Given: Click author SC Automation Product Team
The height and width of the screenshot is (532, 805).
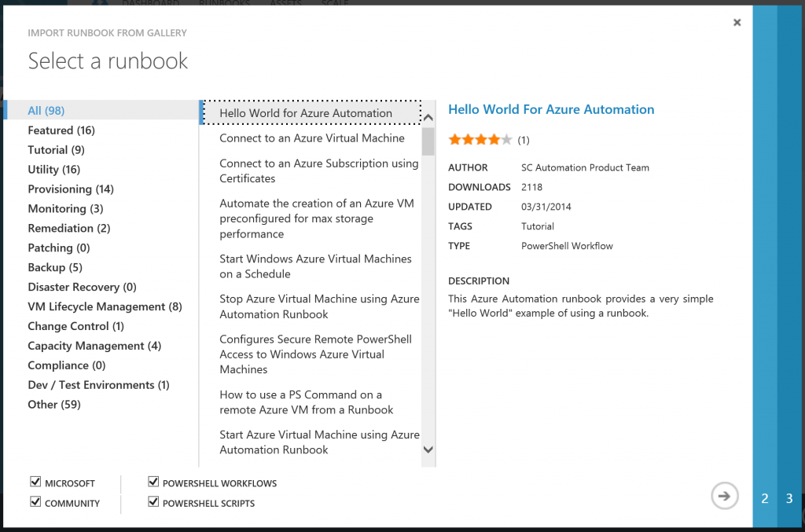Looking at the screenshot, I should pyautogui.click(x=585, y=167).
